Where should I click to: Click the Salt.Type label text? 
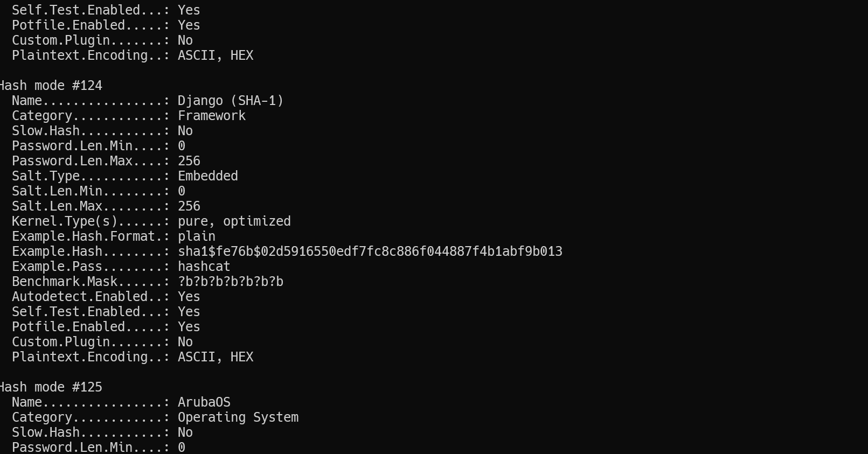click(x=46, y=176)
